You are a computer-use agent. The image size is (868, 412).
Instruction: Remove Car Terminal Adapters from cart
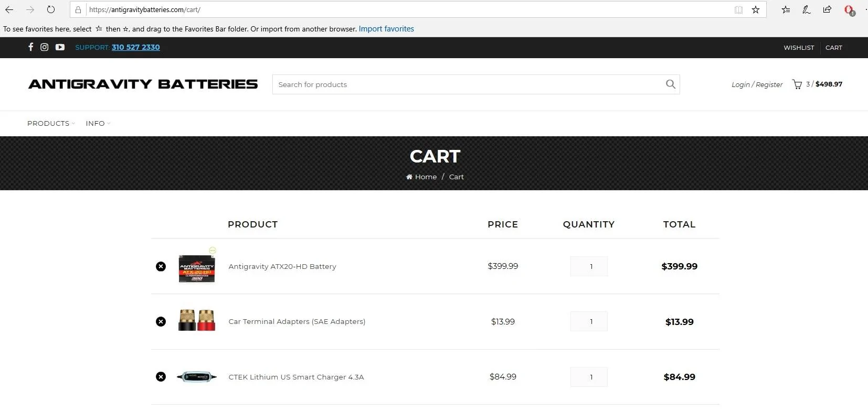pos(161,322)
